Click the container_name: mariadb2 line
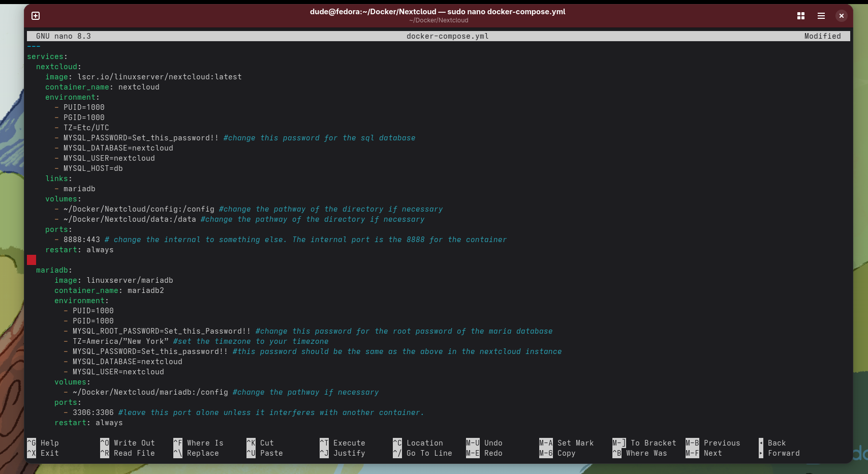The height and width of the screenshot is (474, 868). point(109,290)
